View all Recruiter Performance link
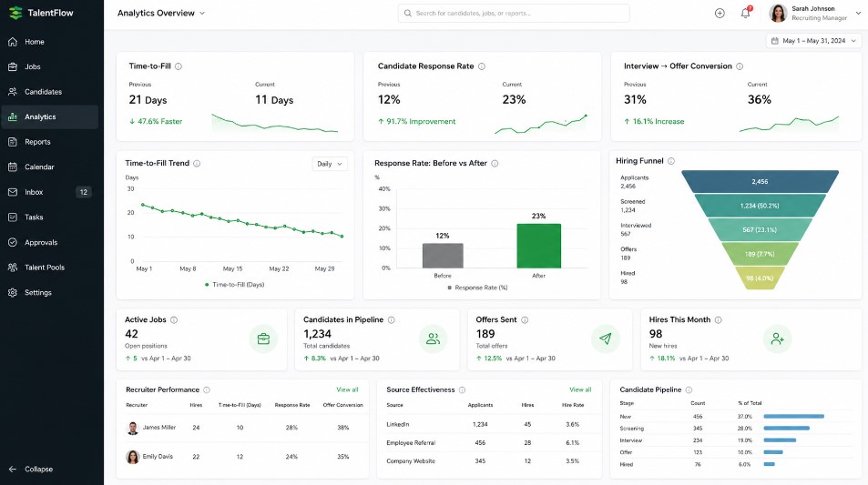The image size is (868, 485). [347, 389]
